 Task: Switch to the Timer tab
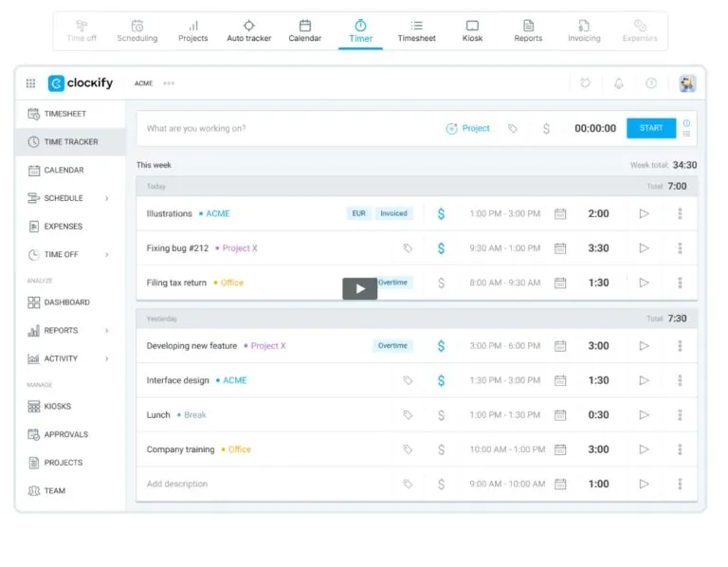click(360, 31)
